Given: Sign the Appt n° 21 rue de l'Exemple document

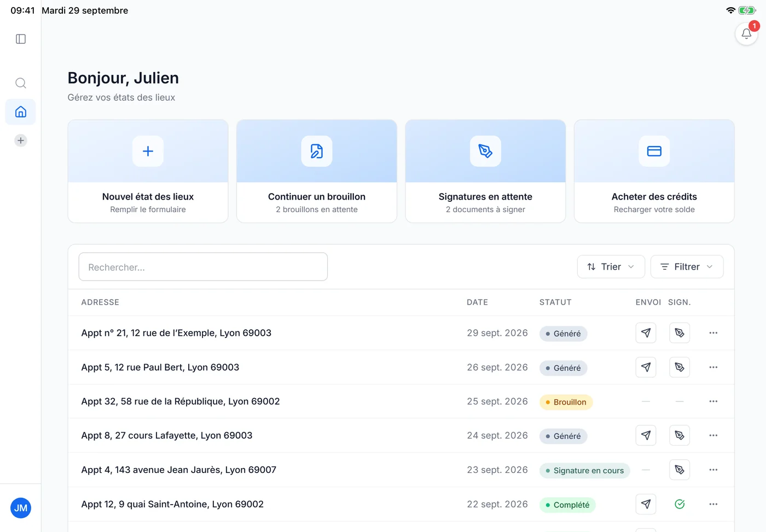Looking at the screenshot, I should 680,333.
